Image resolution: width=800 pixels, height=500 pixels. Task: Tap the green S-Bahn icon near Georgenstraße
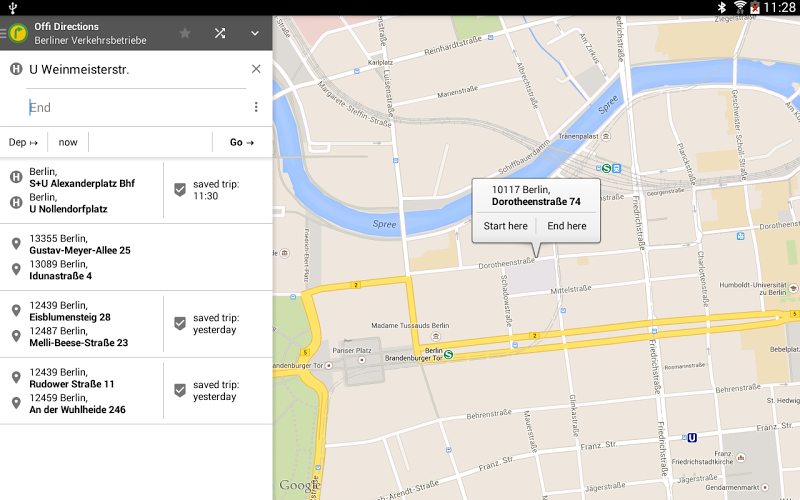(x=605, y=168)
